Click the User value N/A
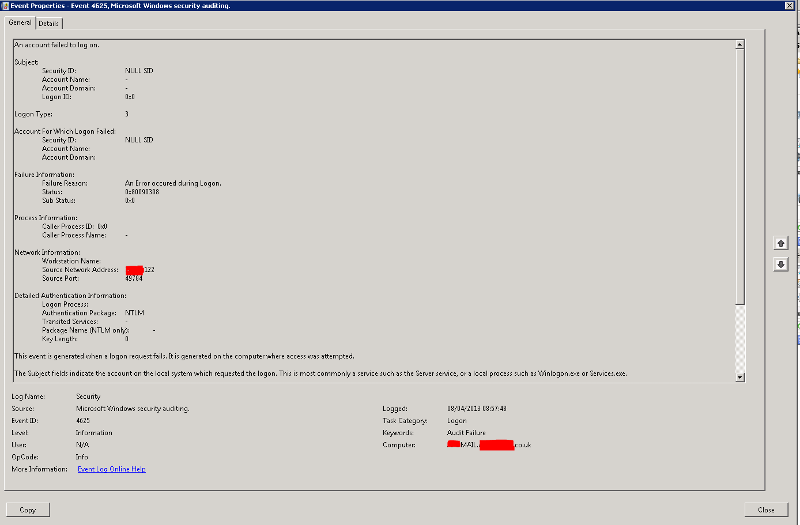Viewport: 800px width, 525px height. point(82,445)
